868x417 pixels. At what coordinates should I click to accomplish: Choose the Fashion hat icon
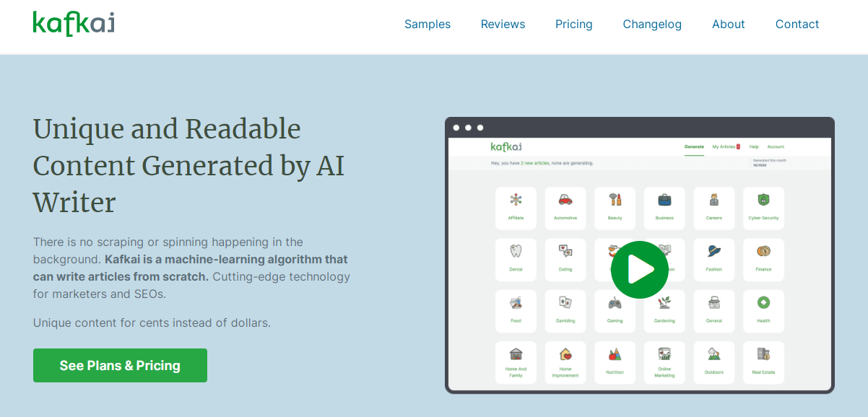pyautogui.click(x=714, y=251)
